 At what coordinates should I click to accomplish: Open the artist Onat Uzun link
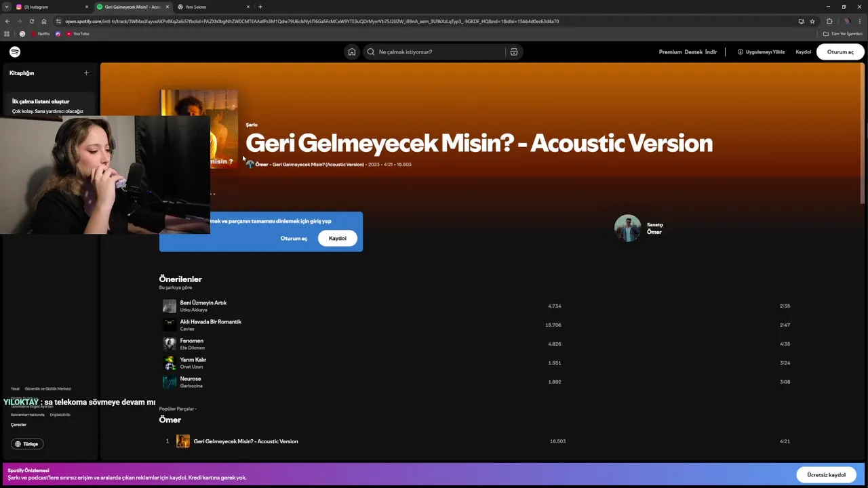(191, 367)
